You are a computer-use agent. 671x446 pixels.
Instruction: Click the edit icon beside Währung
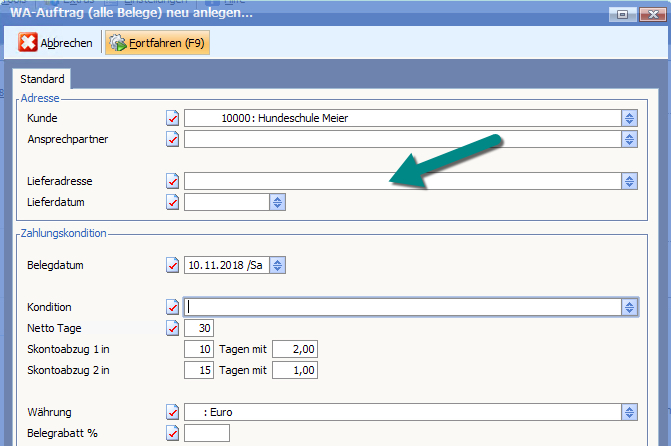172,412
